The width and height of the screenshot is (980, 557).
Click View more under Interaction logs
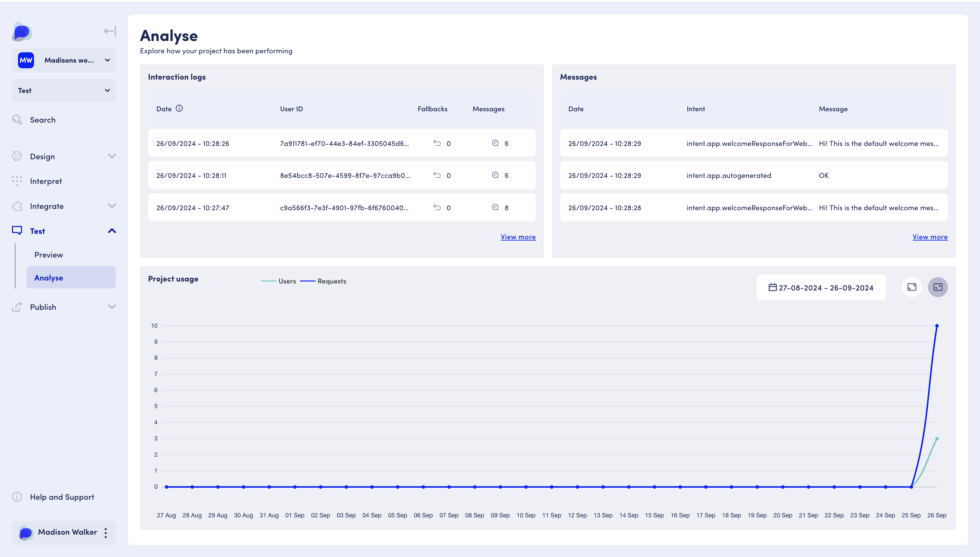[518, 237]
